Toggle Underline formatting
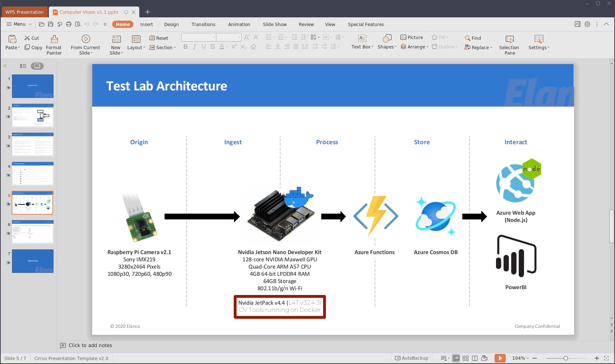Screen dimensions: 615x364 point(204,47)
